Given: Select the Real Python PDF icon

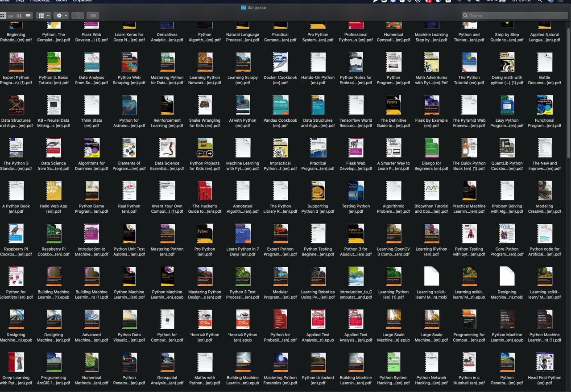Looking at the screenshot, I should point(129,191).
